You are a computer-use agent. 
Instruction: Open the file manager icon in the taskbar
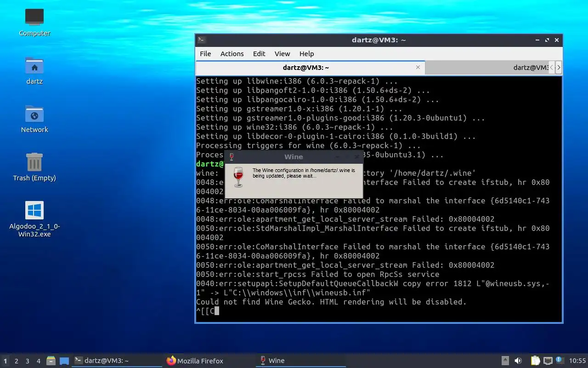point(51,361)
